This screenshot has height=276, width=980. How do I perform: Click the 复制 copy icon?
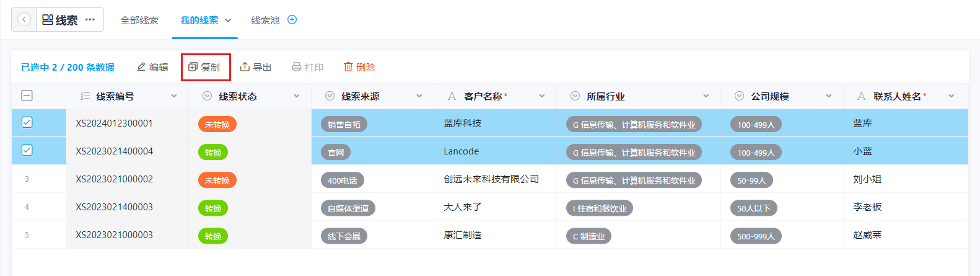(x=193, y=67)
